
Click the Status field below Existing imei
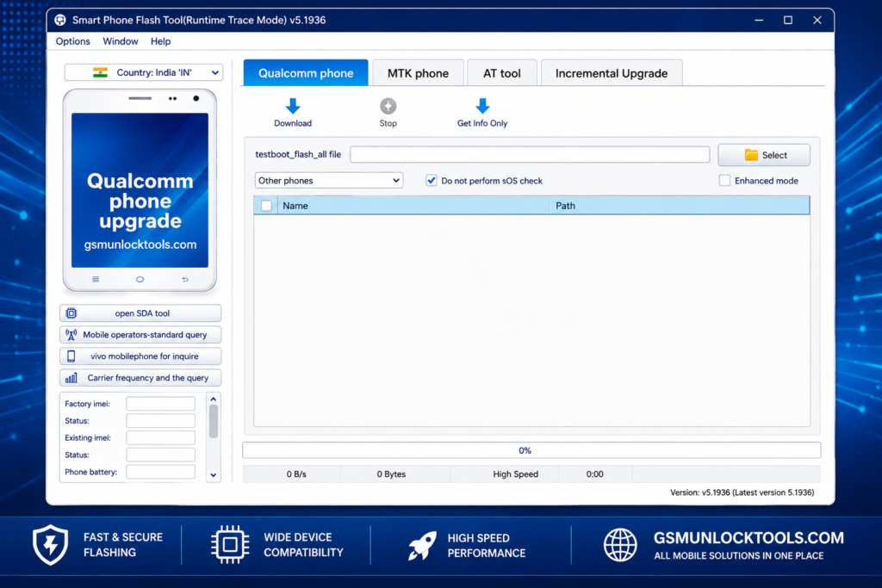coord(160,455)
